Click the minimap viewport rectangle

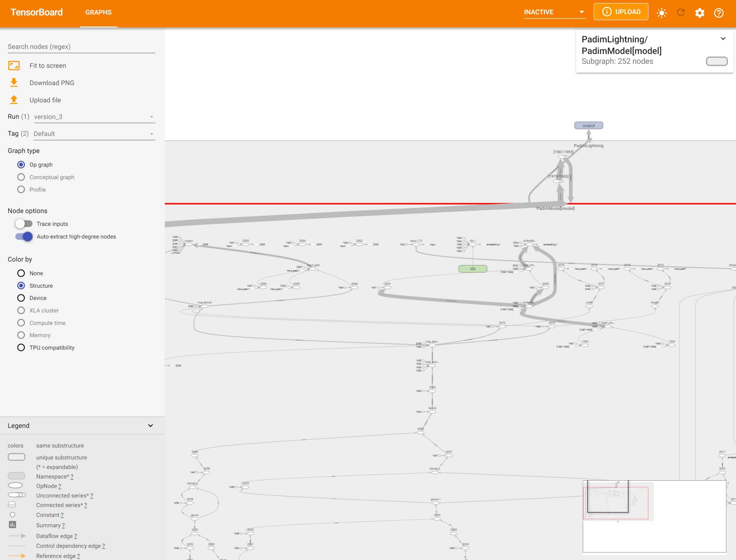coord(607,496)
